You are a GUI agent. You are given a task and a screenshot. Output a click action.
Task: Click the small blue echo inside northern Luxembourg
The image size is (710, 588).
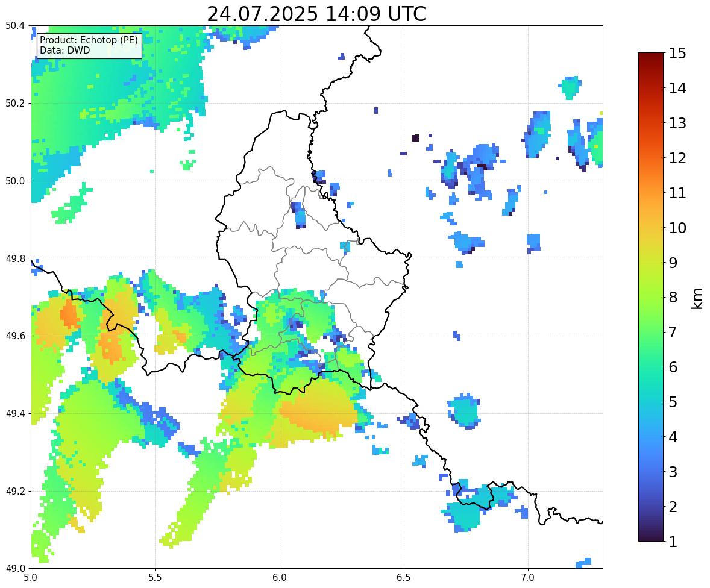(299, 214)
